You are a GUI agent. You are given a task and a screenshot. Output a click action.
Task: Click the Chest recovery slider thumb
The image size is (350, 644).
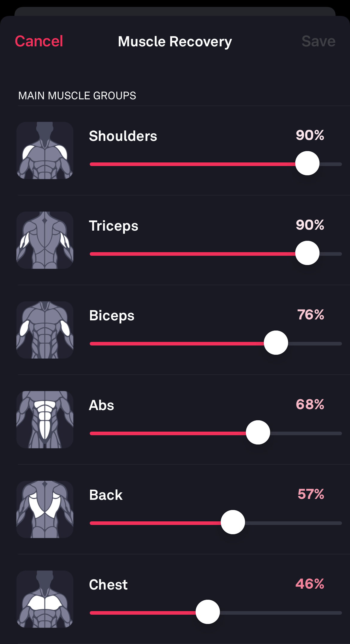[x=208, y=612]
